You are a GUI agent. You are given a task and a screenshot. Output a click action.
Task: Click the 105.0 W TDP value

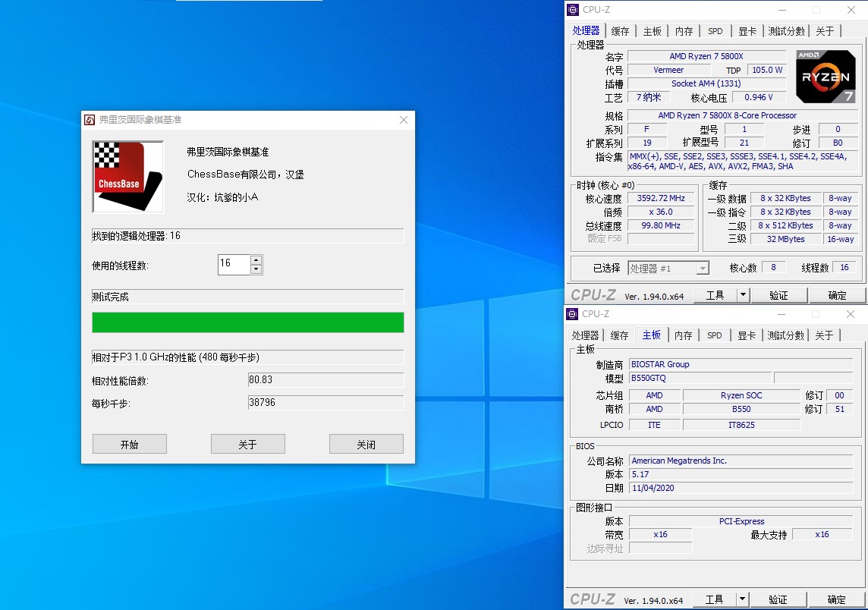click(x=766, y=71)
